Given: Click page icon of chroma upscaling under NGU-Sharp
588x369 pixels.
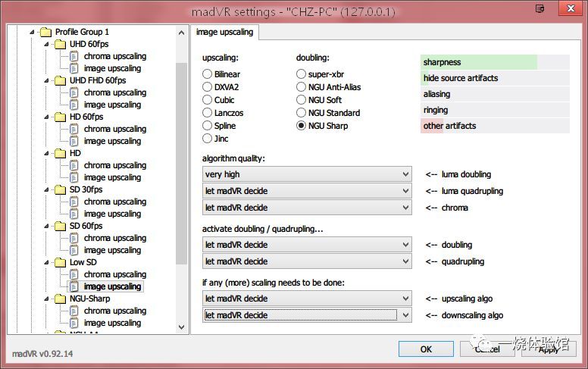Looking at the screenshot, I should (x=73, y=311).
